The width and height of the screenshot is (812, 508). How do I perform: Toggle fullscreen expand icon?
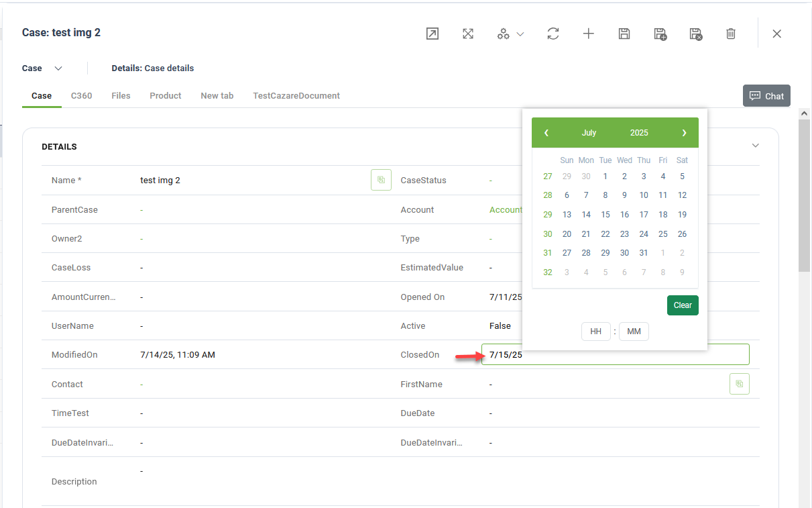[x=468, y=34]
